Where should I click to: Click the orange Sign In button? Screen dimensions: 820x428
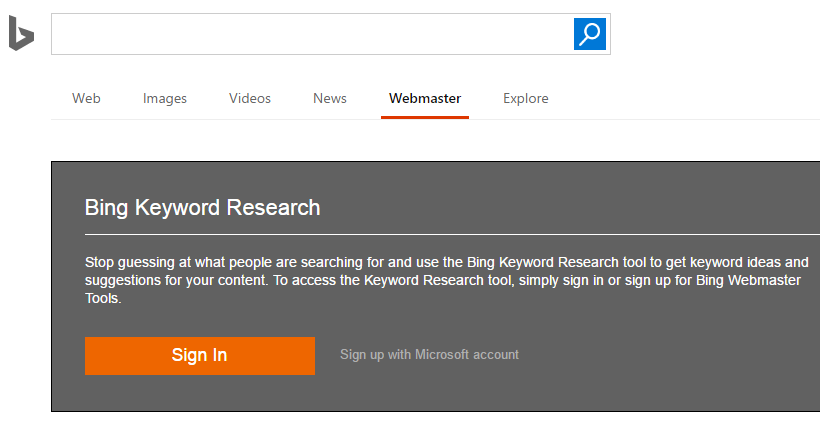point(200,356)
